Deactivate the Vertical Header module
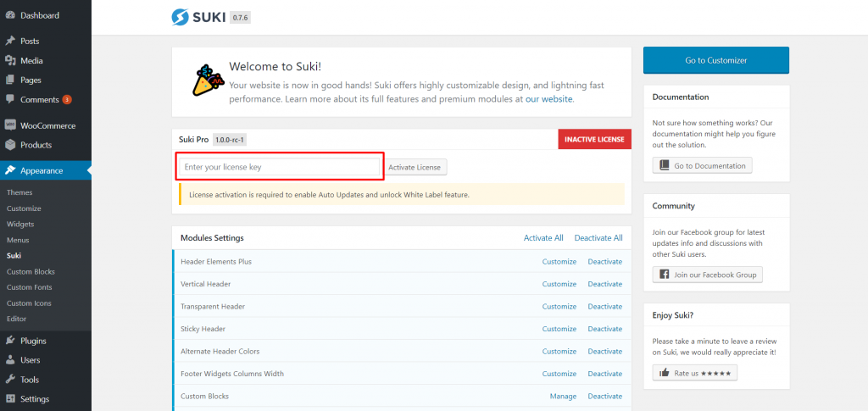The height and width of the screenshot is (411, 868). tap(605, 284)
